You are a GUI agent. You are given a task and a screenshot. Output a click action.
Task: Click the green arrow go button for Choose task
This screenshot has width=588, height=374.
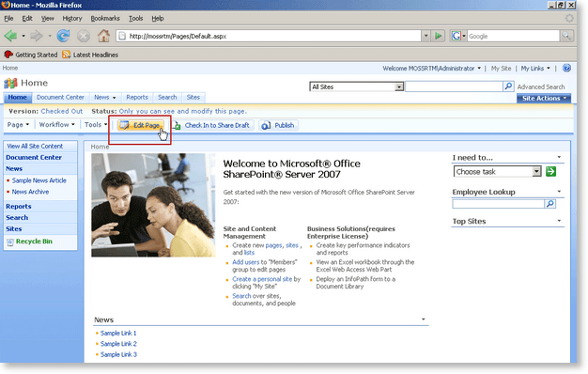point(550,172)
